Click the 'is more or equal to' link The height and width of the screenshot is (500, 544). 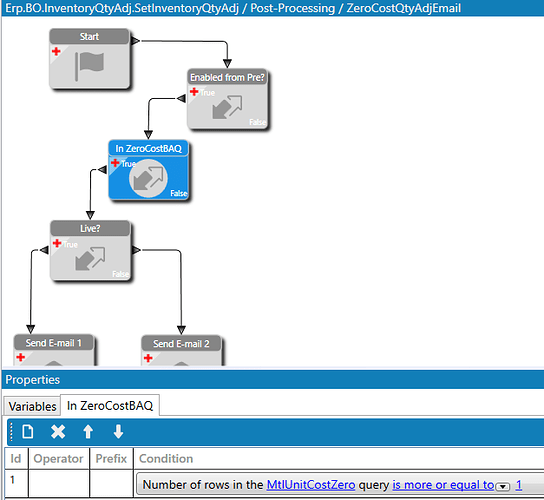(443, 485)
